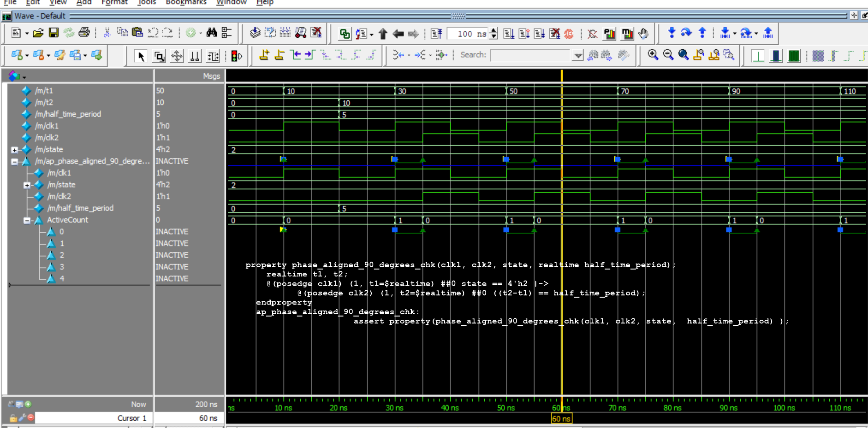The image size is (868, 428).
Task: Open the New file dropdown arrow
Action: (27, 33)
